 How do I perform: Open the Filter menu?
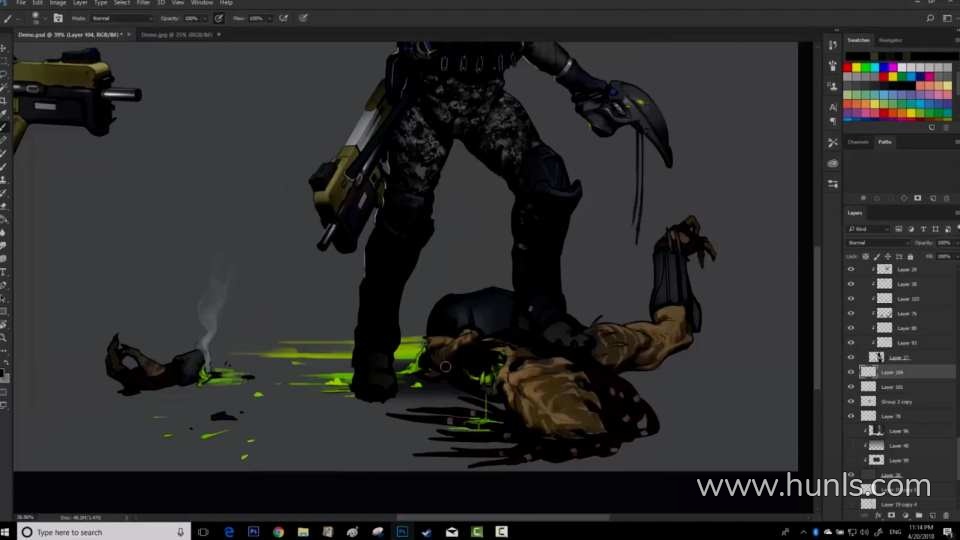(143, 3)
